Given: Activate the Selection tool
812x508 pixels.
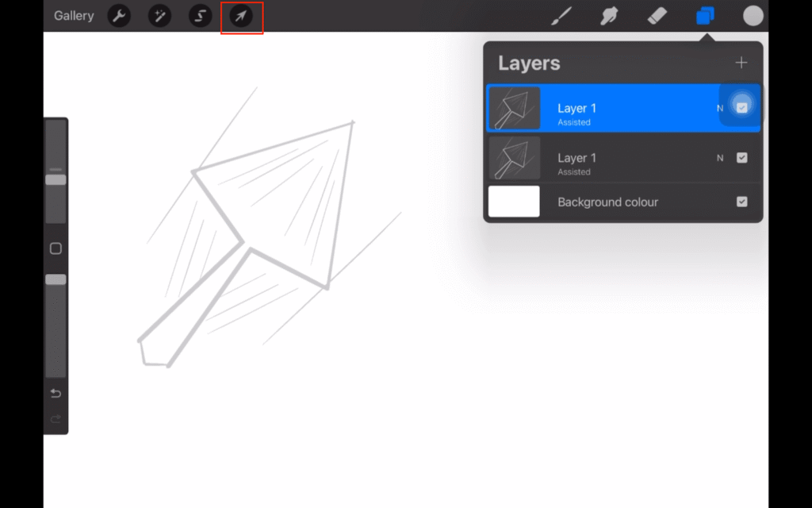Looking at the screenshot, I should click(x=201, y=16).
